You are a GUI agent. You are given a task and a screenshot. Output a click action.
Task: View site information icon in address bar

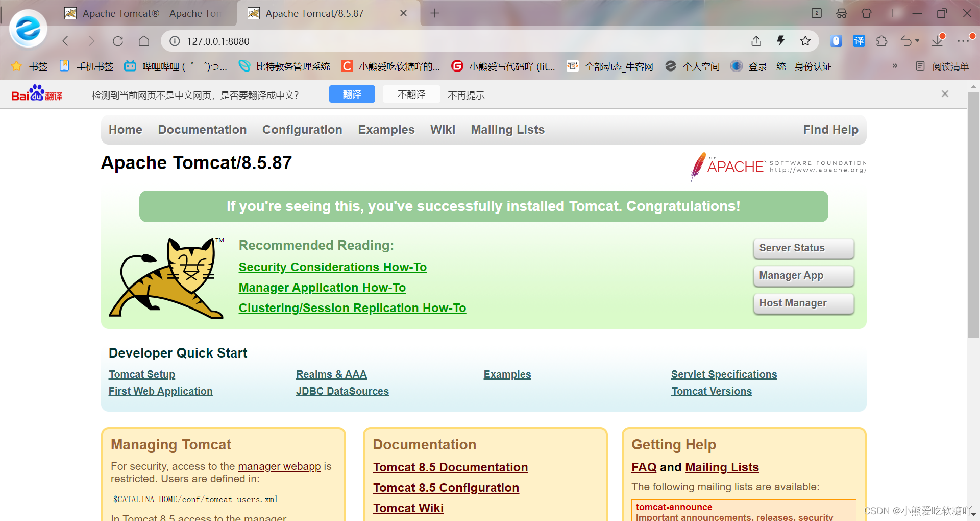[x=175, y=41]
